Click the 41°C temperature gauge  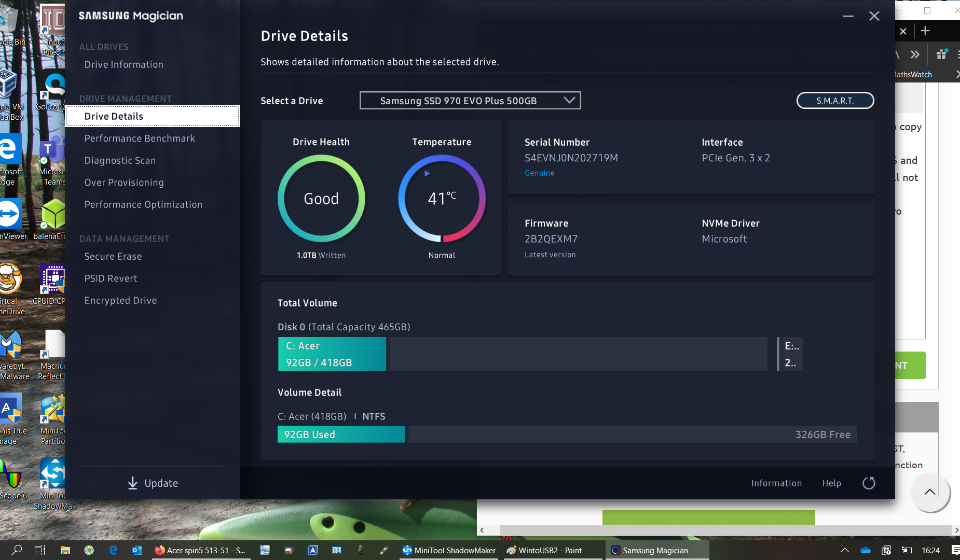[x=442, y=199]
